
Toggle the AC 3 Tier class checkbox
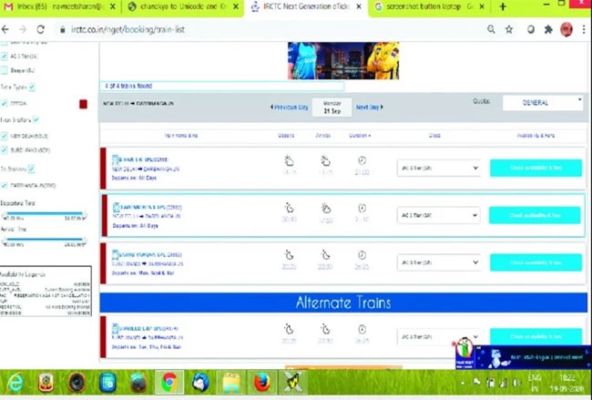click(x=4, y=56)
